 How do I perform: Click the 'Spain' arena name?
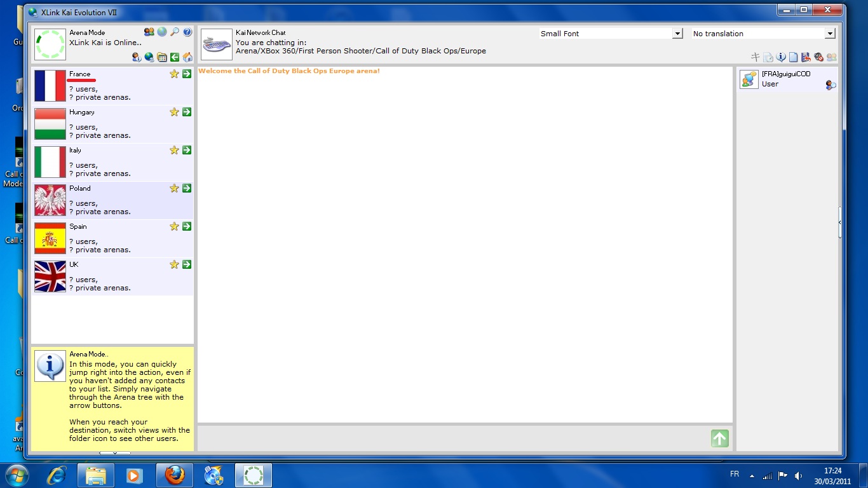pyautogui.click(x=78, y=227)
